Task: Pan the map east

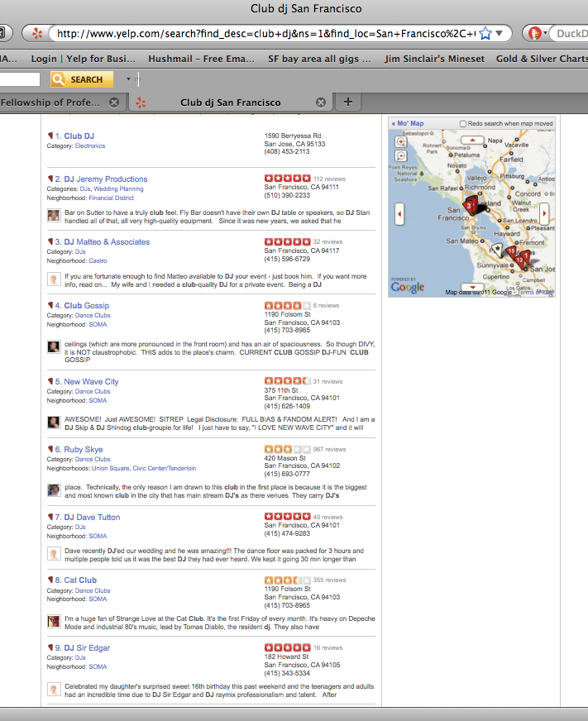Action: click(x=544, y=213)
